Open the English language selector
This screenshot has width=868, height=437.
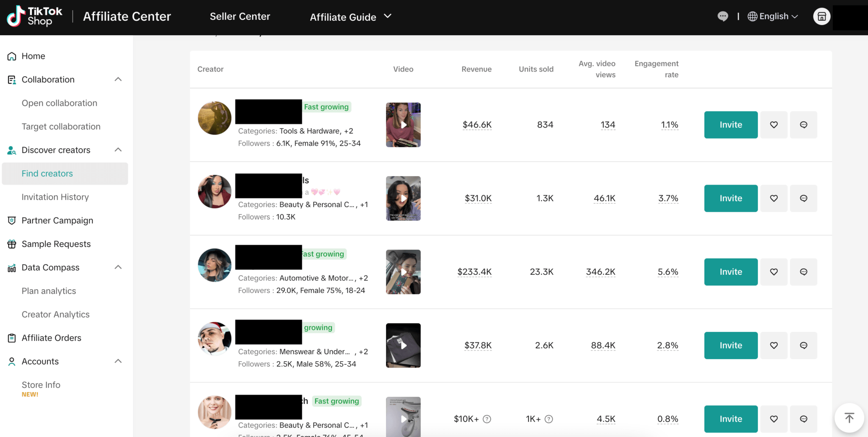click(772, 16)
